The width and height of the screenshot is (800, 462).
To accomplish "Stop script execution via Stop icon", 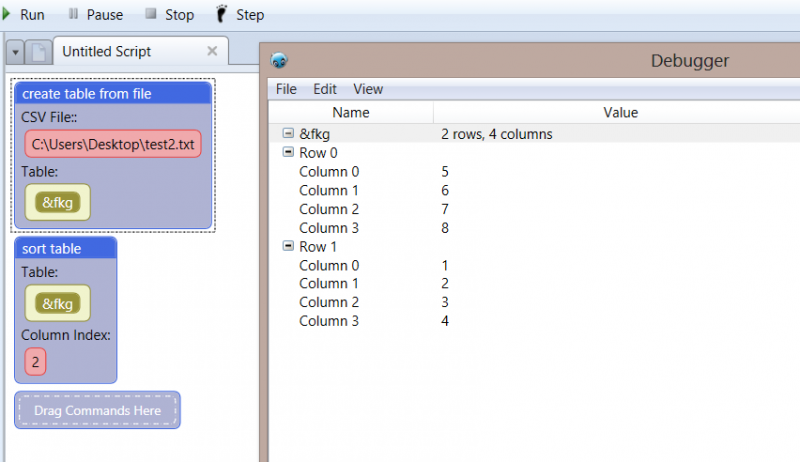I will tap(151, 14).
